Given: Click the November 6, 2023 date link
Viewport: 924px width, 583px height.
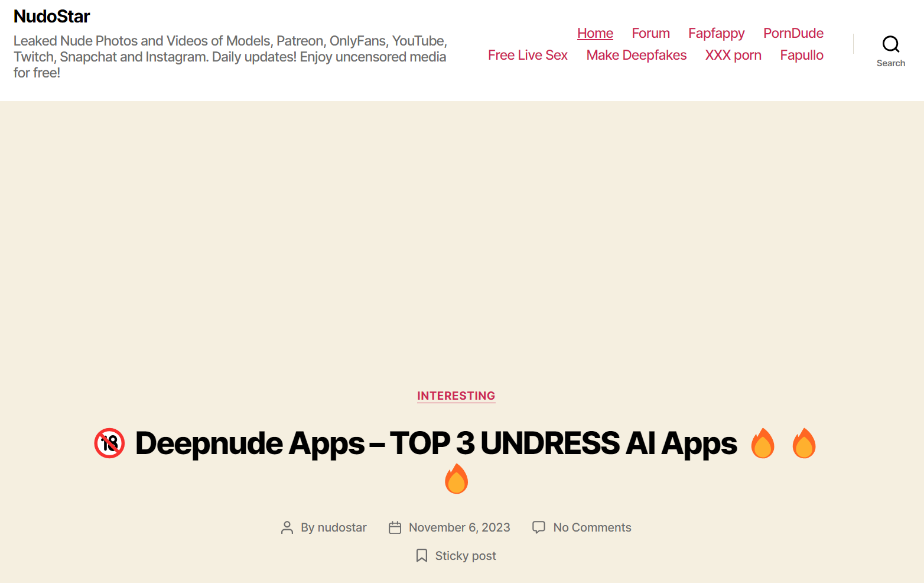Looking at the screenshot, I should tap(459, 527).
